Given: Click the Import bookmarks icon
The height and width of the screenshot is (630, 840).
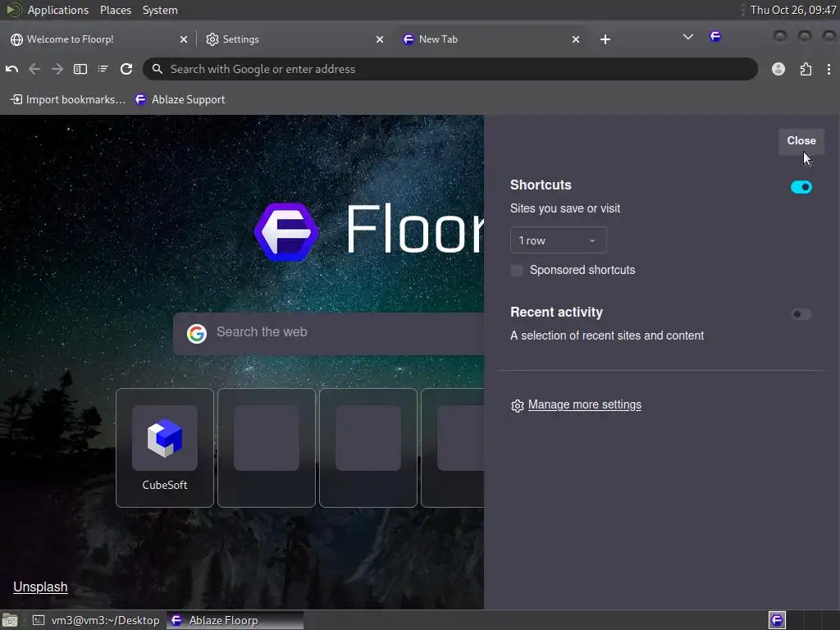Looking at the screenshot, I should [x=16, y=99].
